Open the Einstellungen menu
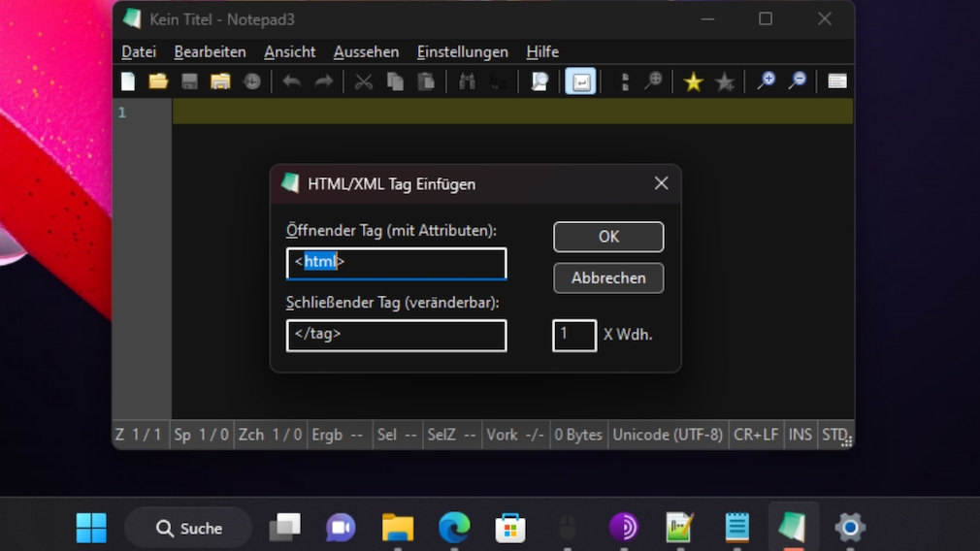The image size is (980, 551). (x=463, y=51)
